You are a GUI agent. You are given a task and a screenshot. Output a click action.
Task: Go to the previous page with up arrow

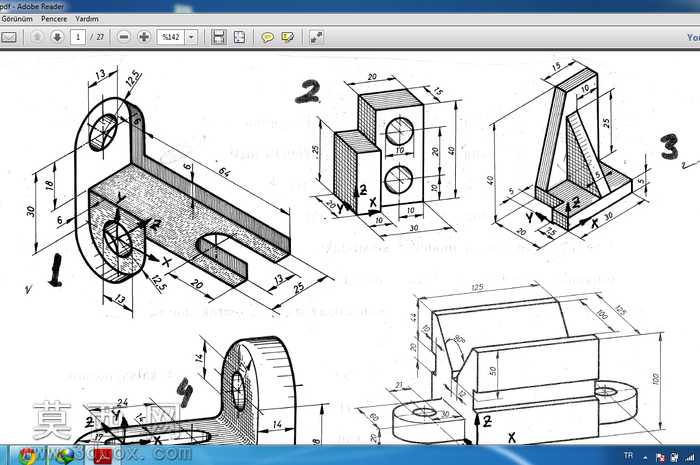(x=37, y=37)
